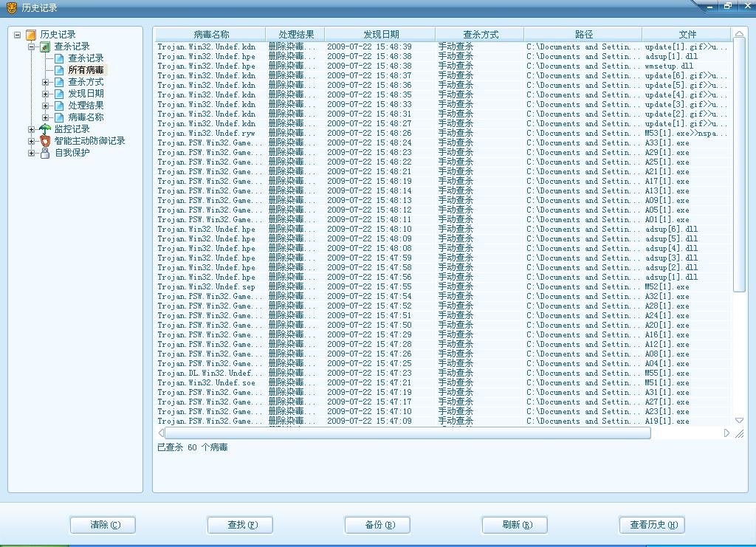Image resolution: width=756 pixels, height=547 pixels.
Task: Click the 查看历史(H) button
Action: [x=653, y=525]
